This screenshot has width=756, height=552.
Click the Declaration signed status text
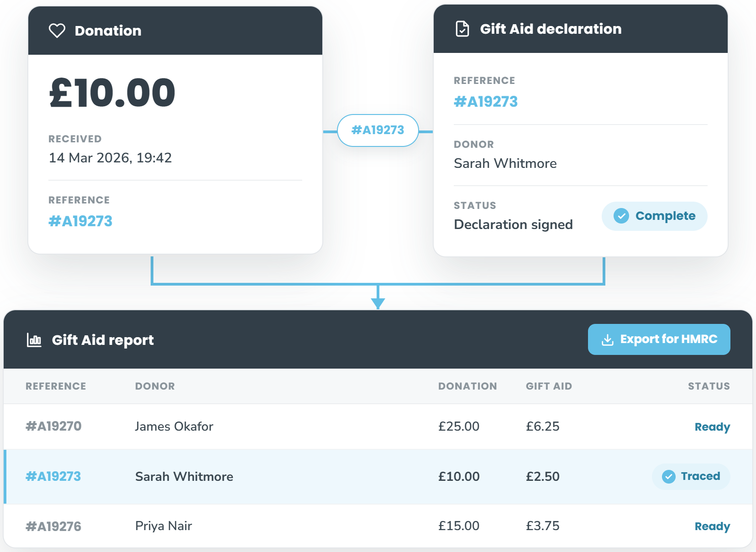pos(513,224)
